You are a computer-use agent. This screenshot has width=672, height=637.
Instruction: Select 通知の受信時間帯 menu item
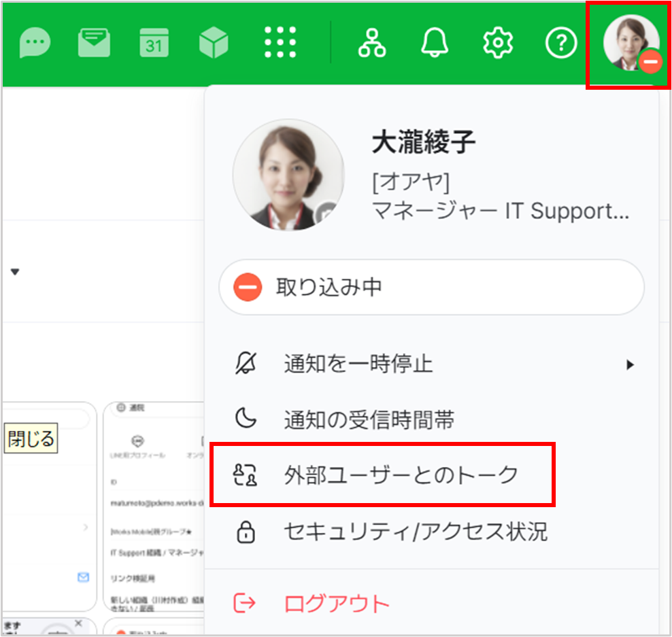369,420
